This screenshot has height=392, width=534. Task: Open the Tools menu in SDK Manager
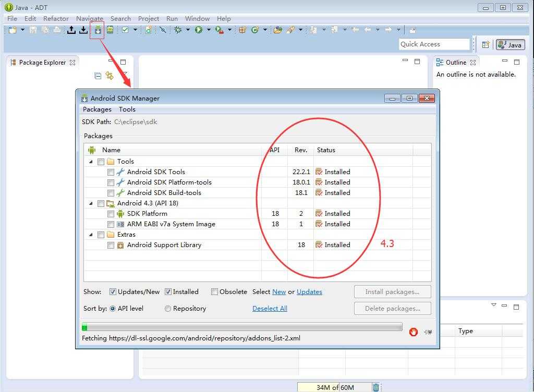tap(127, 109)
